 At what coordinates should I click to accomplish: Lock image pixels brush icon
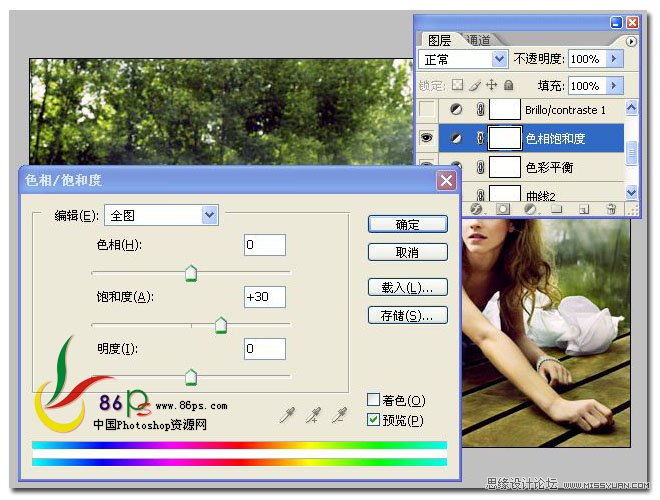click(475, 85)
